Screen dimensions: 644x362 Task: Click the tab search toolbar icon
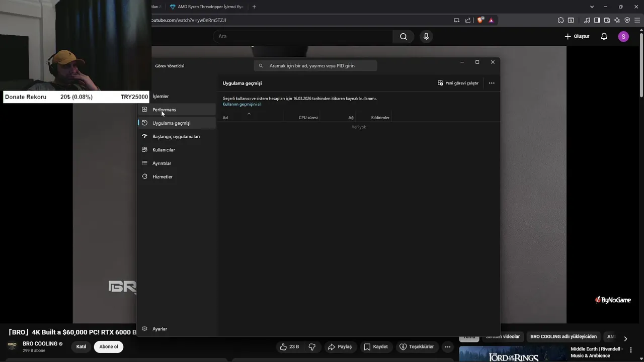point(571,20)
